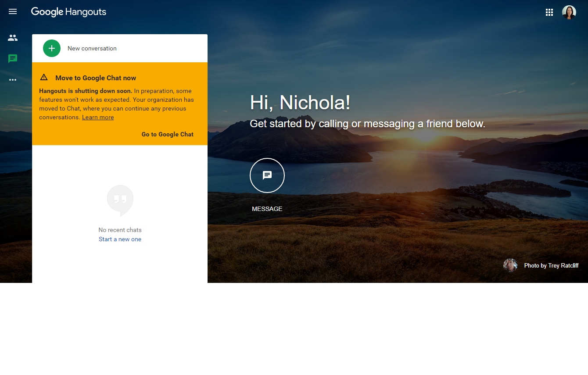Screen dimensions: 588x375
Task: Click the Hi, Nichola! greeting
Action: (300, 102)
